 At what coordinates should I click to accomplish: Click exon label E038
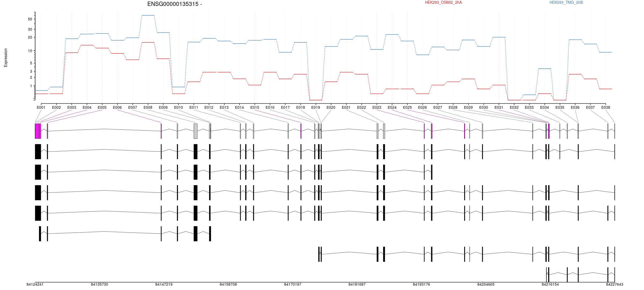click(606, 107)
